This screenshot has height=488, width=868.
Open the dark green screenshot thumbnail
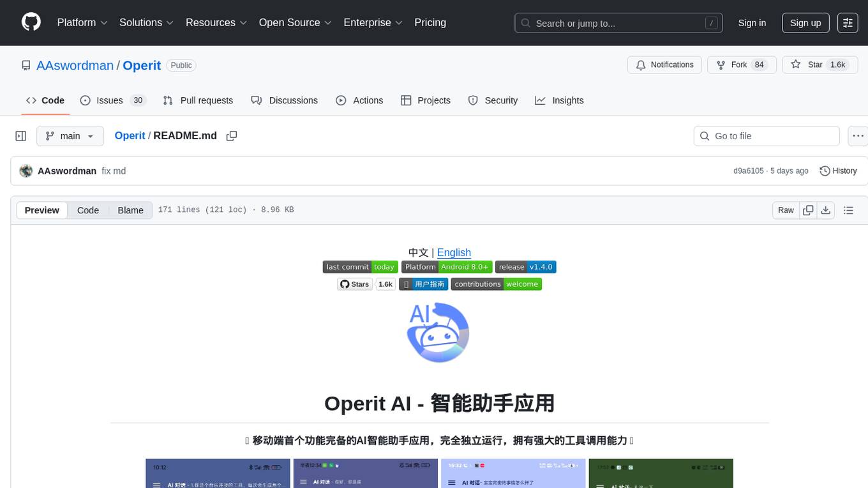(661, 473)
